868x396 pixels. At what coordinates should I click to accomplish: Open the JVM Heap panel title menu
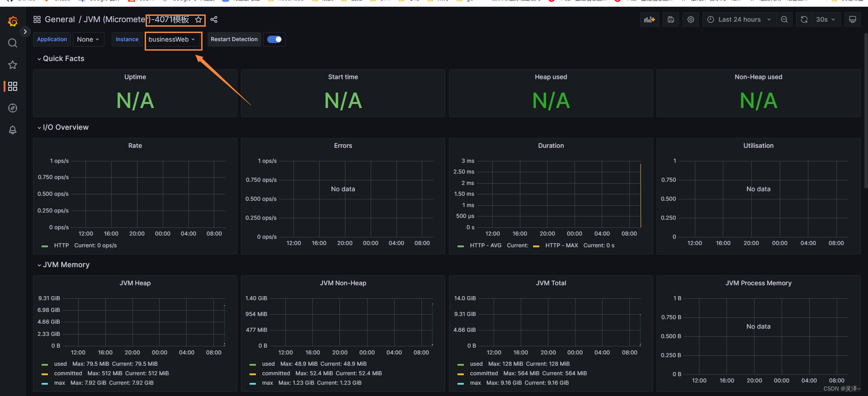click(x=135, y=283)
